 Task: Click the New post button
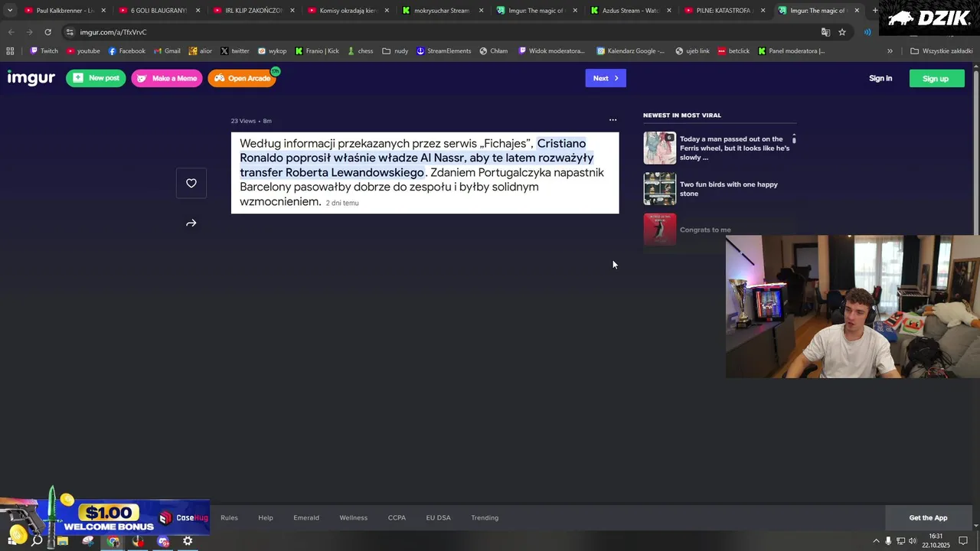(x=96, y=78)
